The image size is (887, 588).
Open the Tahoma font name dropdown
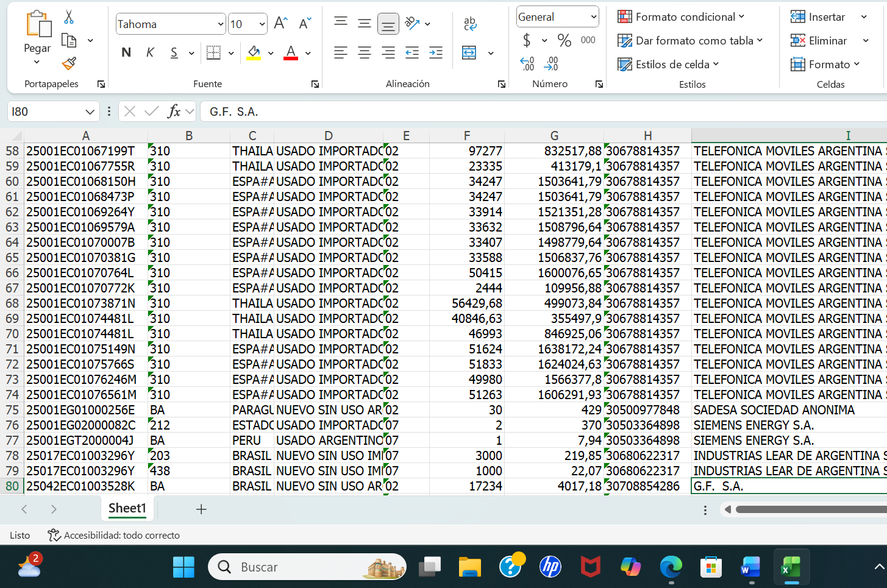(x=221, y=24)
